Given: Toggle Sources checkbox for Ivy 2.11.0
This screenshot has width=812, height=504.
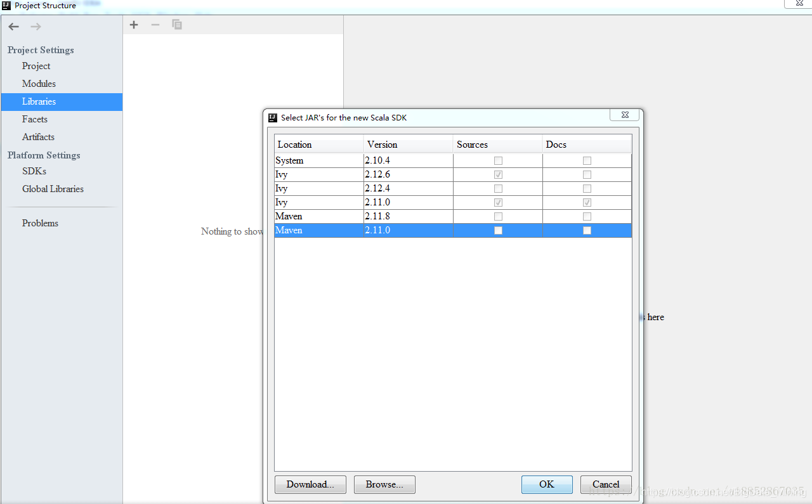Looking at the screenshot, I should click(498, 203).
